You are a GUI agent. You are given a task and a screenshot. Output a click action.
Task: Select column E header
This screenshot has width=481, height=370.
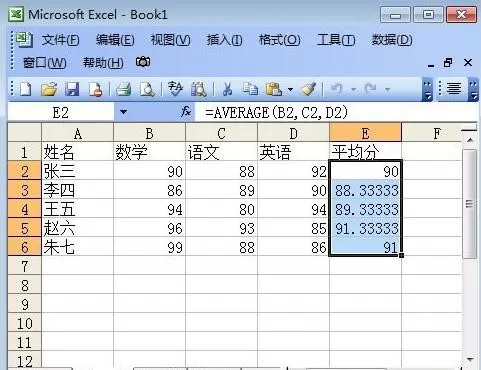[365, 133]
